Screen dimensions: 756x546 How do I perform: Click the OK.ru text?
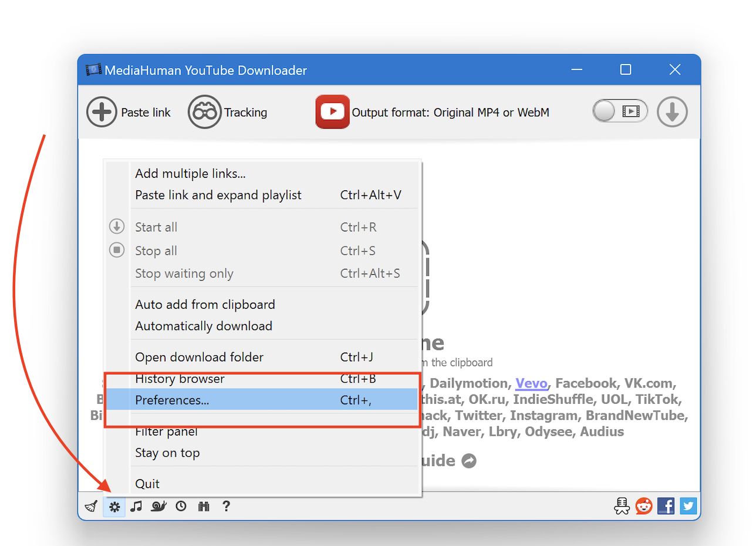click(x=487, y=400)
